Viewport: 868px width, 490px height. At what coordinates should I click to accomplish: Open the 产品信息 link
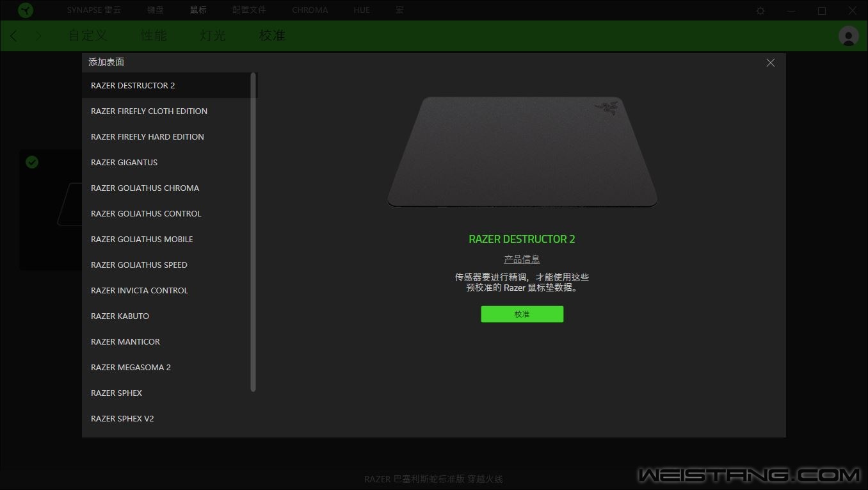[522, 259]
